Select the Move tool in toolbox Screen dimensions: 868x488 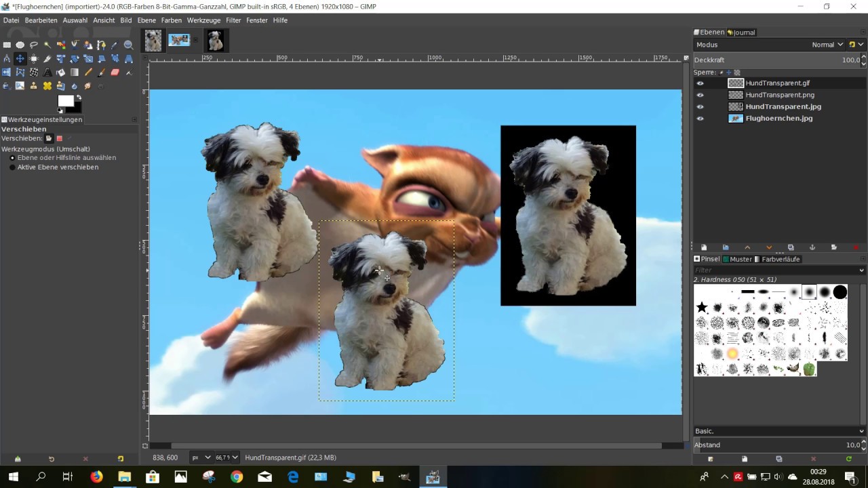coord(20,59)
